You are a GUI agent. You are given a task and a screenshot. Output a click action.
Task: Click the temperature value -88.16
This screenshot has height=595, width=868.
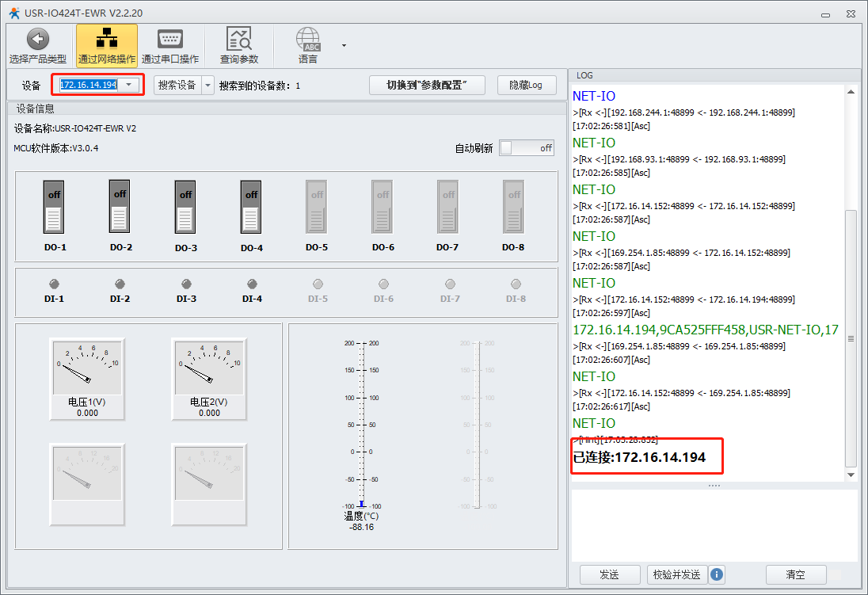click(361, 528)
